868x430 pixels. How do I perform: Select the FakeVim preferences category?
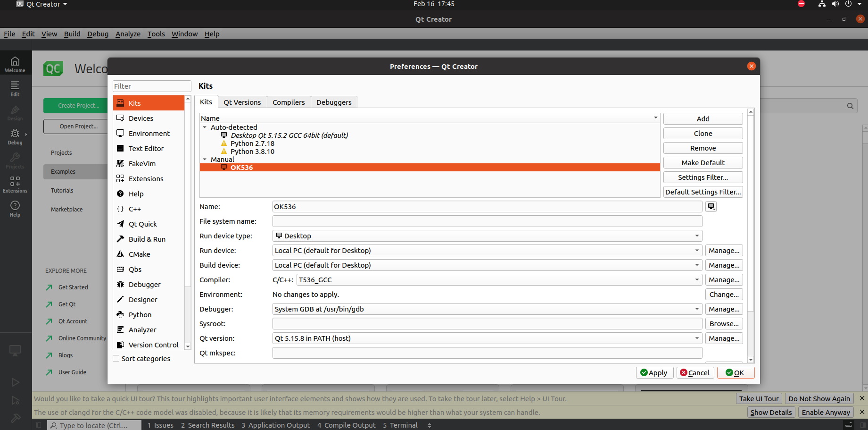[x=142, y=164]
